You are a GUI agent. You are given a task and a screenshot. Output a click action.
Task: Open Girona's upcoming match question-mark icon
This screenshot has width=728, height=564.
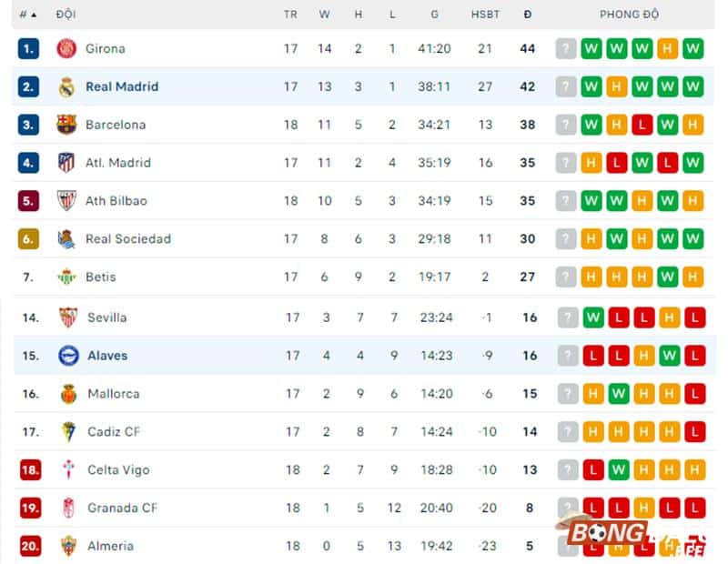pos(566,48)
